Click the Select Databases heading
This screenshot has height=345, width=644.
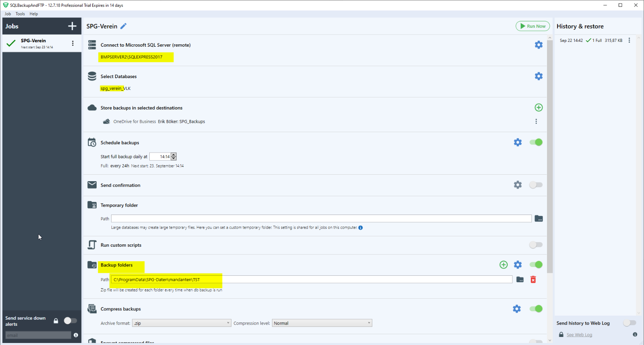point(119,76)
